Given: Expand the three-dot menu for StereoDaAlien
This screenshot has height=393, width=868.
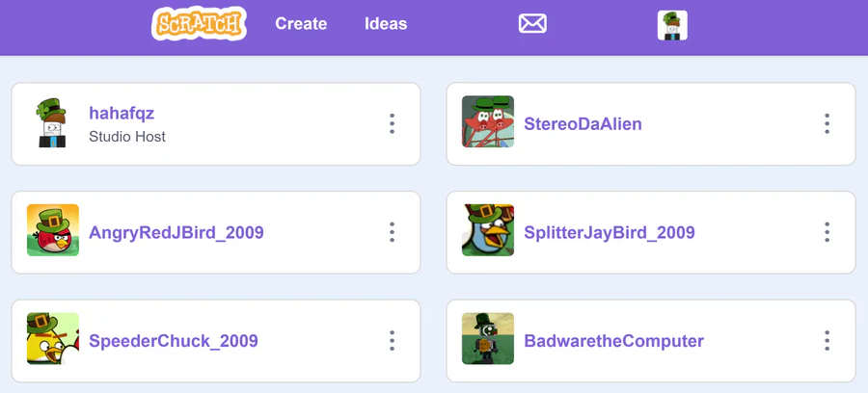Looking at the screenshot, I should [827, 123].
